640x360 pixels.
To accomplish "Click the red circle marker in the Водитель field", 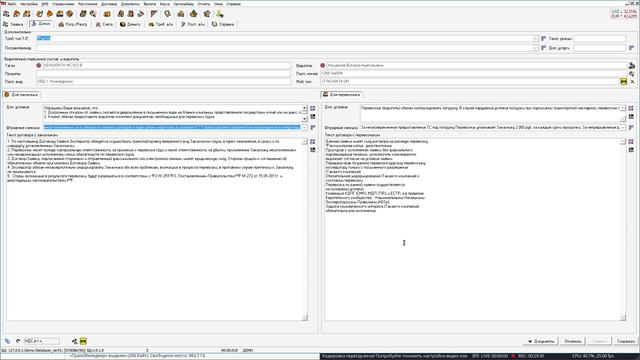I will click(323, 65).
